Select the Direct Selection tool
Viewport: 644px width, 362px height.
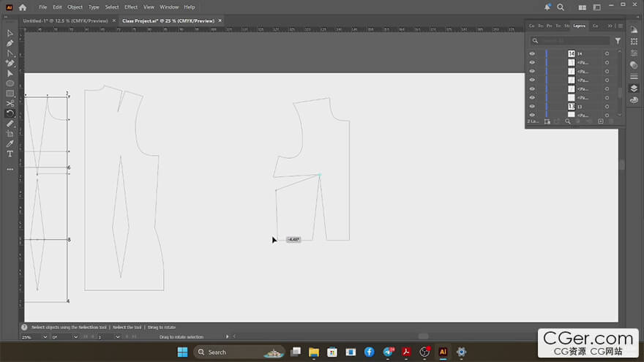(10, 33)
